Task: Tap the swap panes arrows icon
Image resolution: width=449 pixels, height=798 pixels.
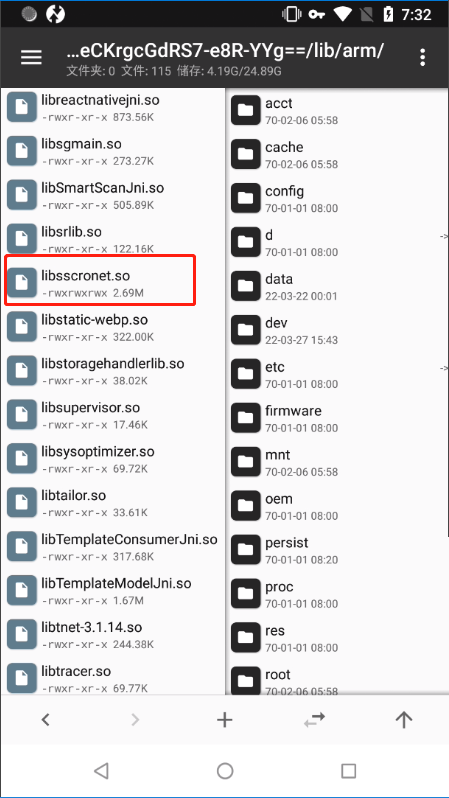Action: [314, 719]
